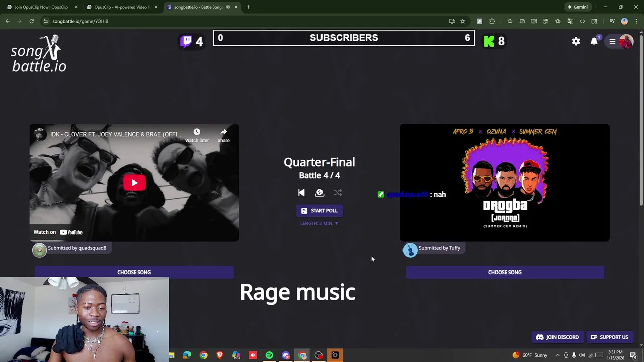The image size is (644, 362).
Task: Open the Gemini button
Action: [x=577, y=7]
